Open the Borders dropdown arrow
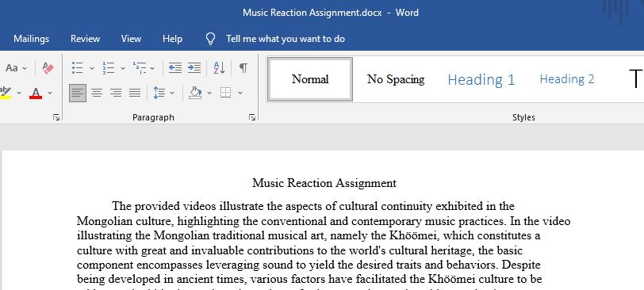Viewport: 644px width, 290px height. (240, 93)
